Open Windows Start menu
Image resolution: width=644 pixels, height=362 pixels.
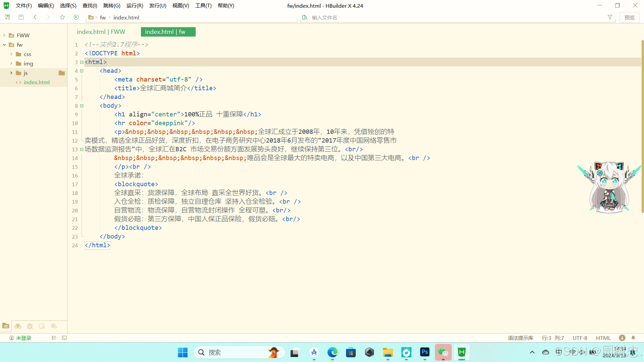pyautogui.click(x=183, y=352)
